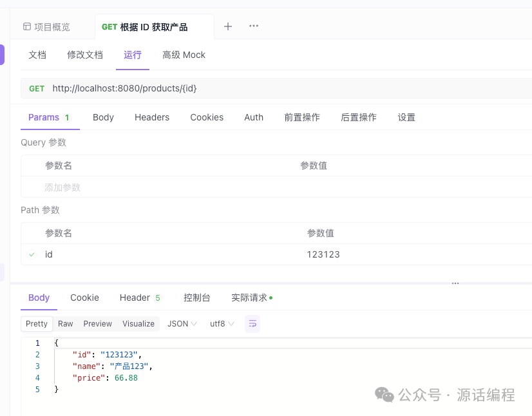The height and width of the screenshot is (416, 532).
Task: Click the 项目概览 layout icon
Action: point(27,26)
